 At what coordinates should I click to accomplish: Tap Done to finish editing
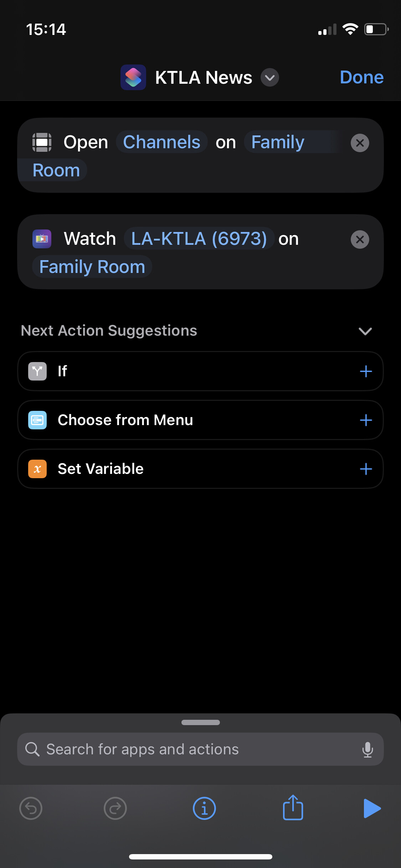tap(361, 77)
